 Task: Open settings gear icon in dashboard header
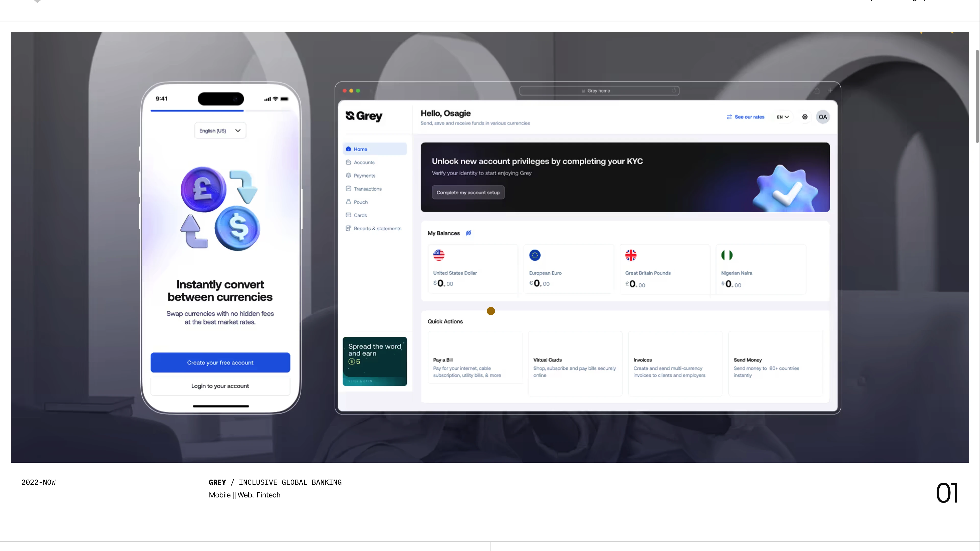[x=805, y=117]
